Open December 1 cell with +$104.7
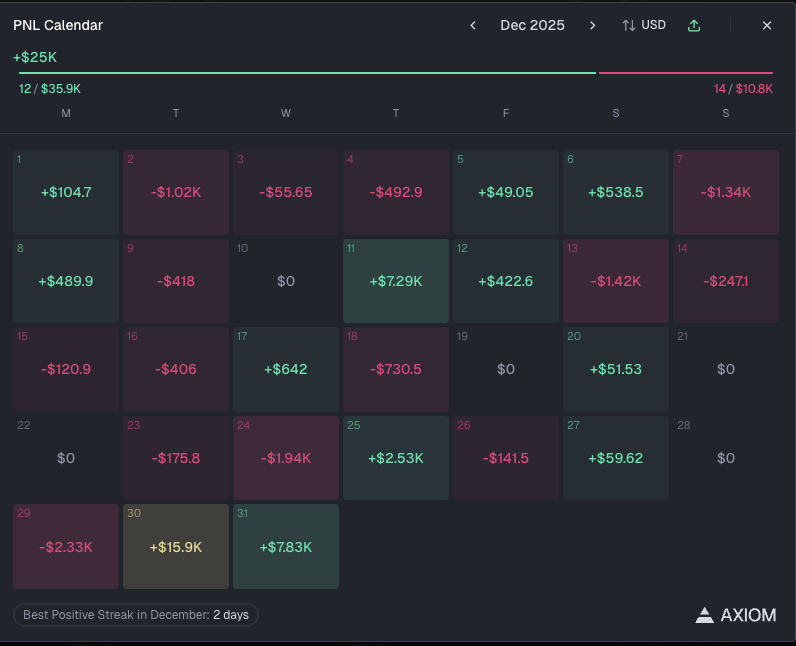 (66, 192)
